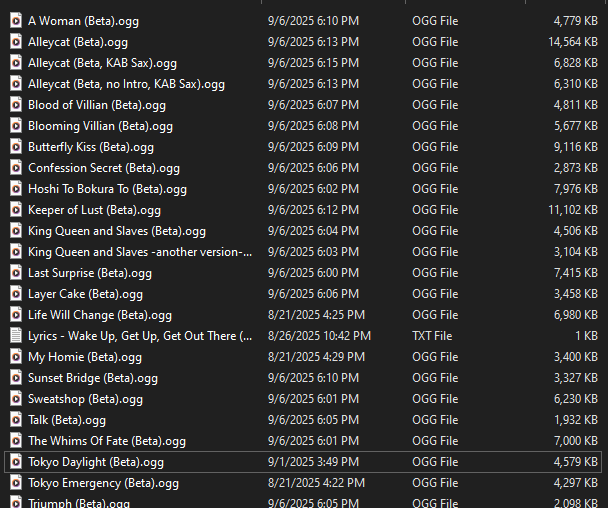Click the Layer Cake (Beta).ogg file icon
The width and height of the screenshot is (608, 508).
pos(16,294)
